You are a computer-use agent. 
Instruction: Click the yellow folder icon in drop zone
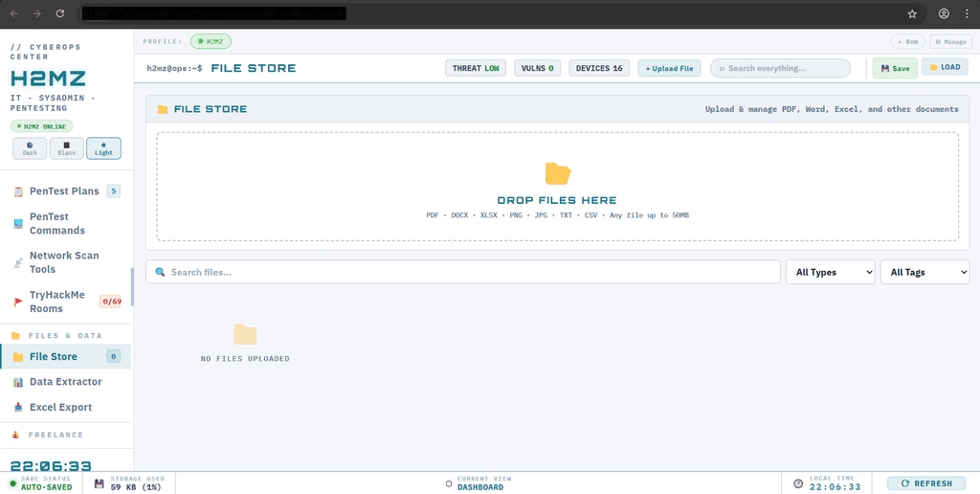click(558, 174)
